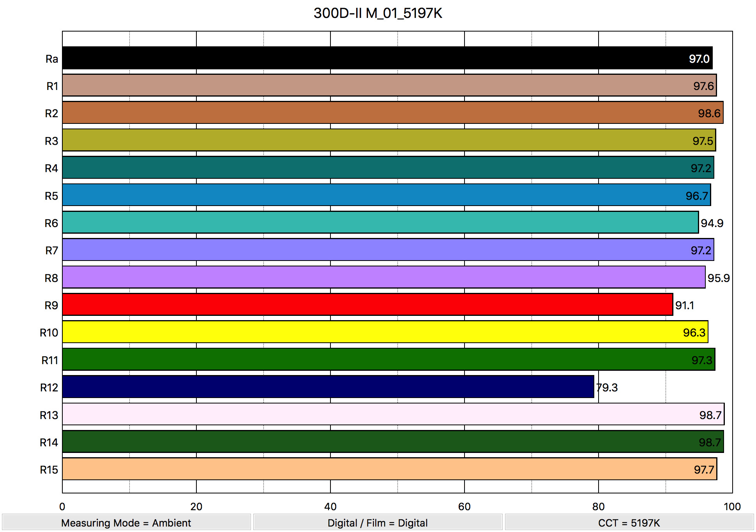
Task: Click the dark green R14 bar
Action: point(392,442)
